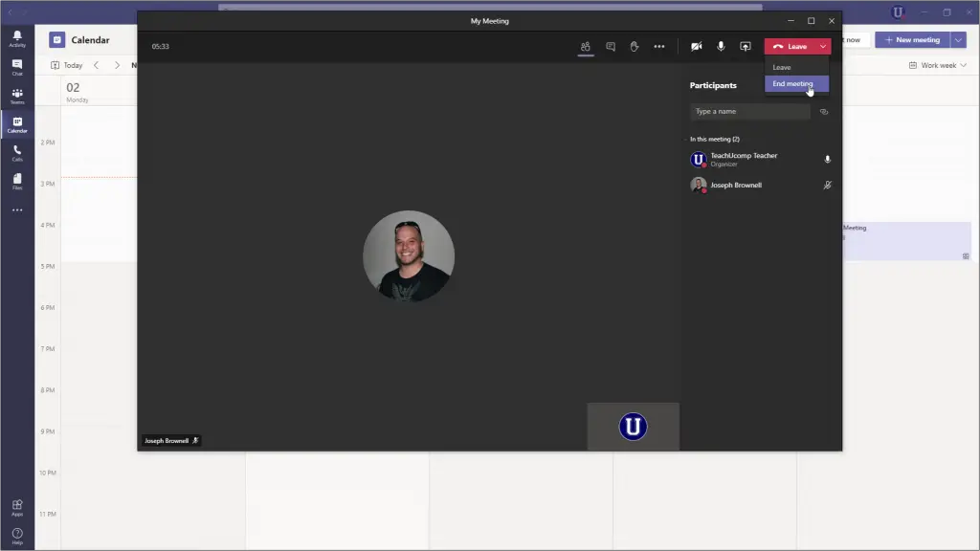Open the Activity feed in the sidebar

point(17,38)
